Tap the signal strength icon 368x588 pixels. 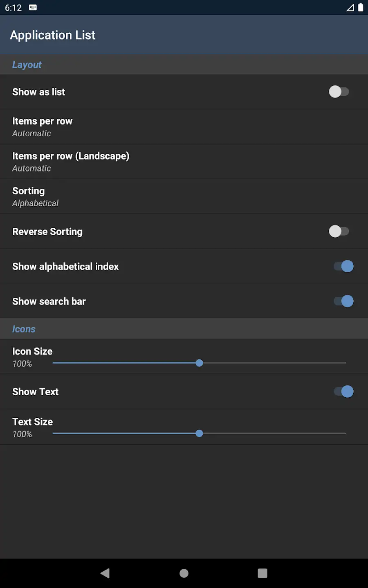pyautogui.click(x=350, y=7)
